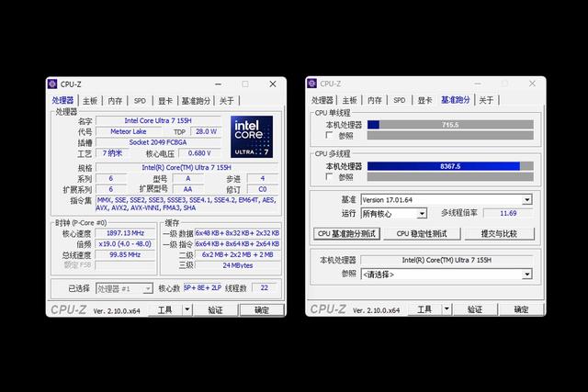
Task: Open 处理器 tab in left window
Action: 62,100
